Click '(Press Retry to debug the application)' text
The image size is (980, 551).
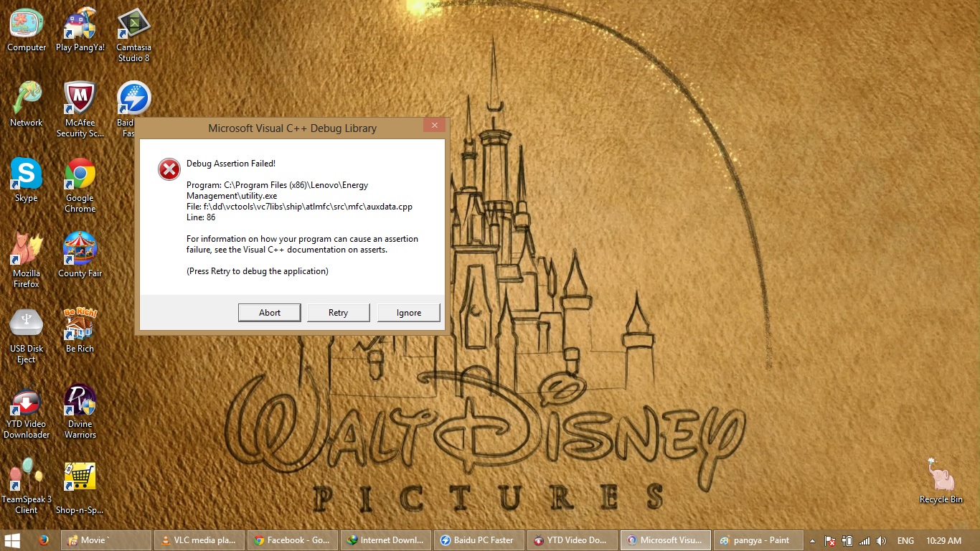pos(258,271)
